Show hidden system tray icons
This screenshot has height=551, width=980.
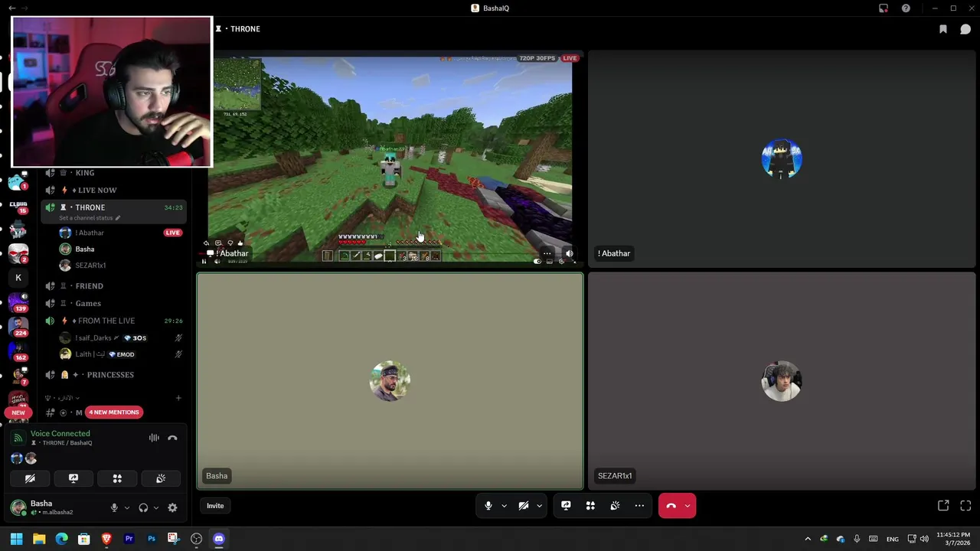(808, 539)
